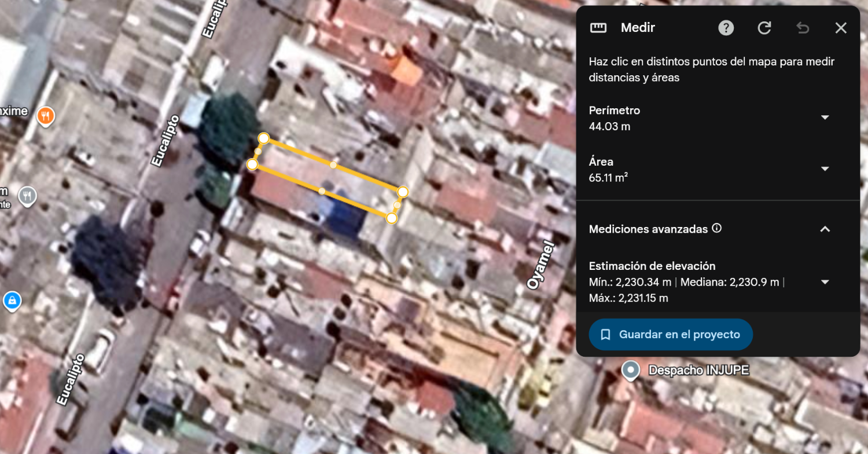Click the blue lock marker on the map
The height and width of the screenshot is (454, 868).
click(x=12, y=301)
